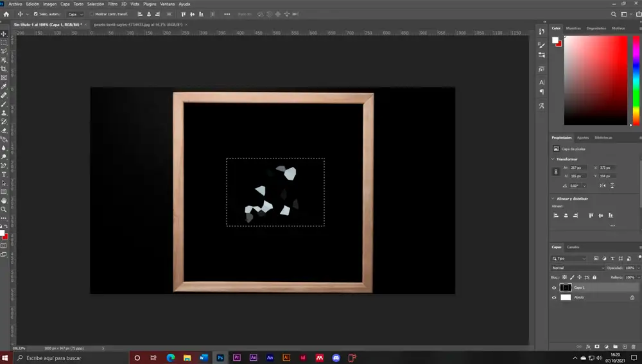This screenshot has width=642, height=364.
Task: Open the layer effects fx menu
Action: (588, 347)
